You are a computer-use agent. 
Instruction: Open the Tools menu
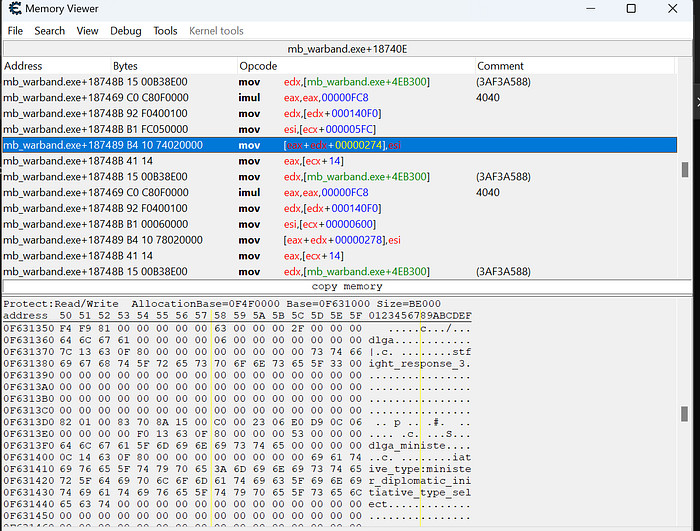[x=165, y=31]
